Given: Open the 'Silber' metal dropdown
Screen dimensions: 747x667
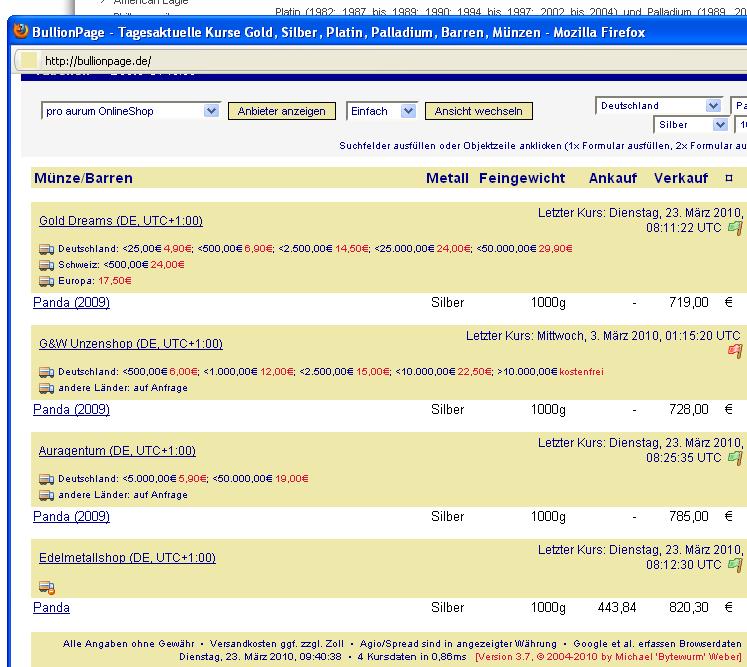Looking at the screenshot, I should (x=720, y=125).
